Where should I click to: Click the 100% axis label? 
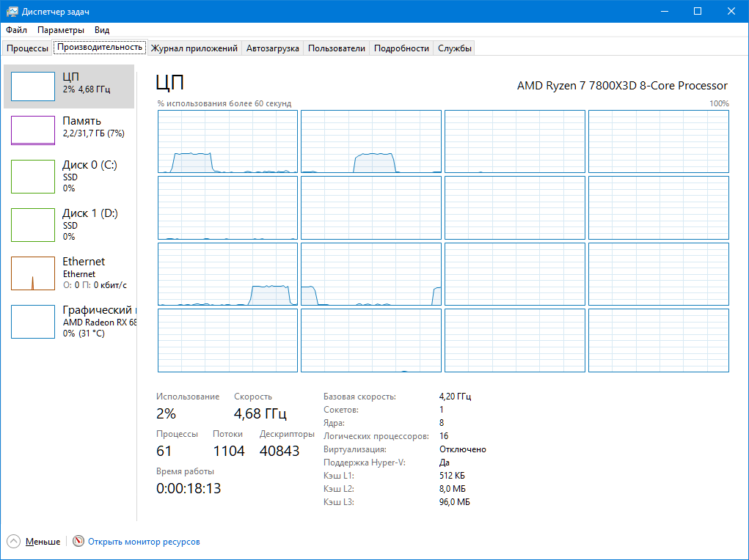coord(719,103)
